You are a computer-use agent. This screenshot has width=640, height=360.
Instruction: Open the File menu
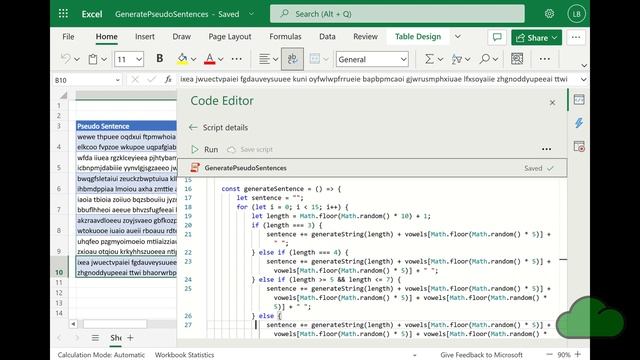(68, 37)
